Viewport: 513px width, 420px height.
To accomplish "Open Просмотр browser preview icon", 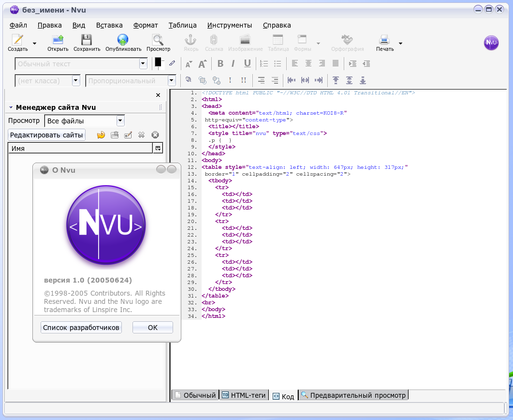I will pos(158,41).
